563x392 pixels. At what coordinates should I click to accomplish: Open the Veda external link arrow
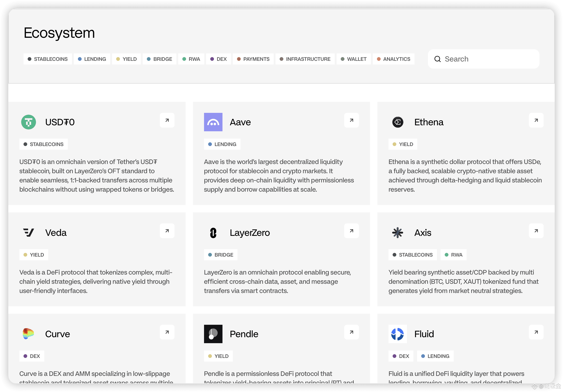pyautogui.click(x=167, y=231)
